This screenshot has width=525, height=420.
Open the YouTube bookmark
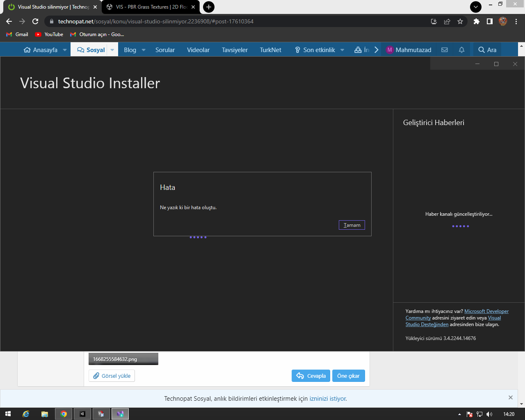pyautogui.click(x=49, y=34)
